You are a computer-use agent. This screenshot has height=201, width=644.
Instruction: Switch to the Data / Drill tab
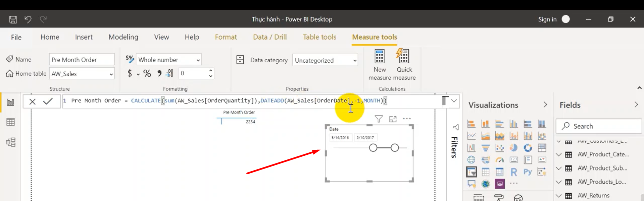click(270, 37)
